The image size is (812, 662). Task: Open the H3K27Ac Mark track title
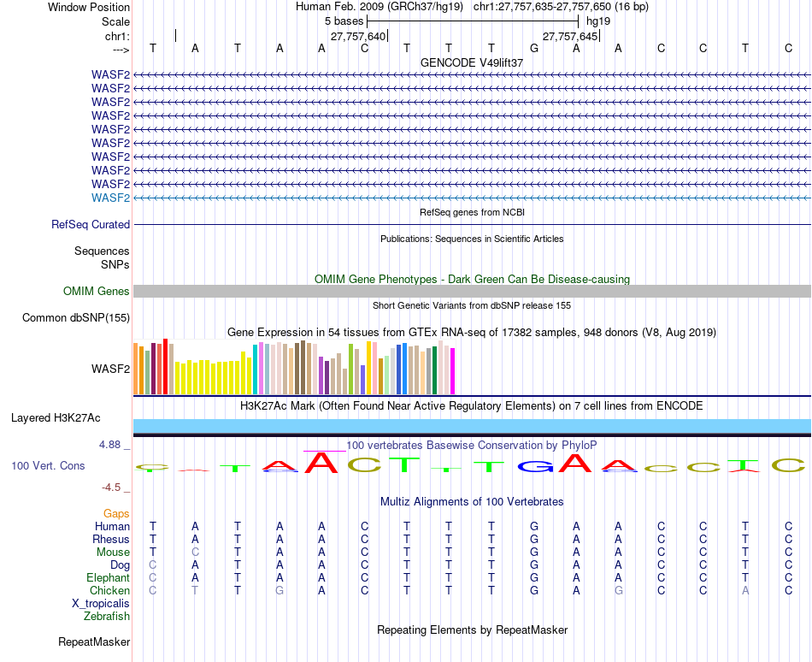472,405
